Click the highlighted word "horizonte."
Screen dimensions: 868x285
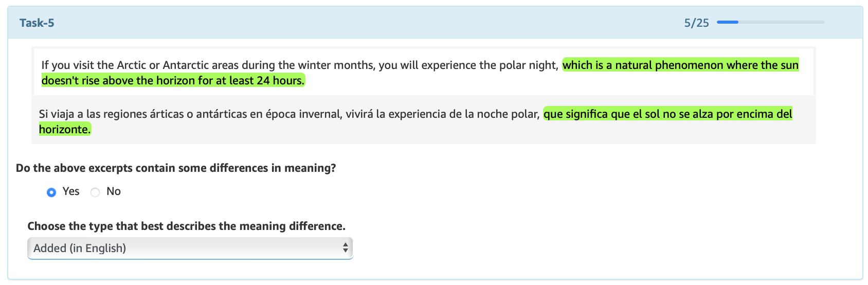pos(65,130)
